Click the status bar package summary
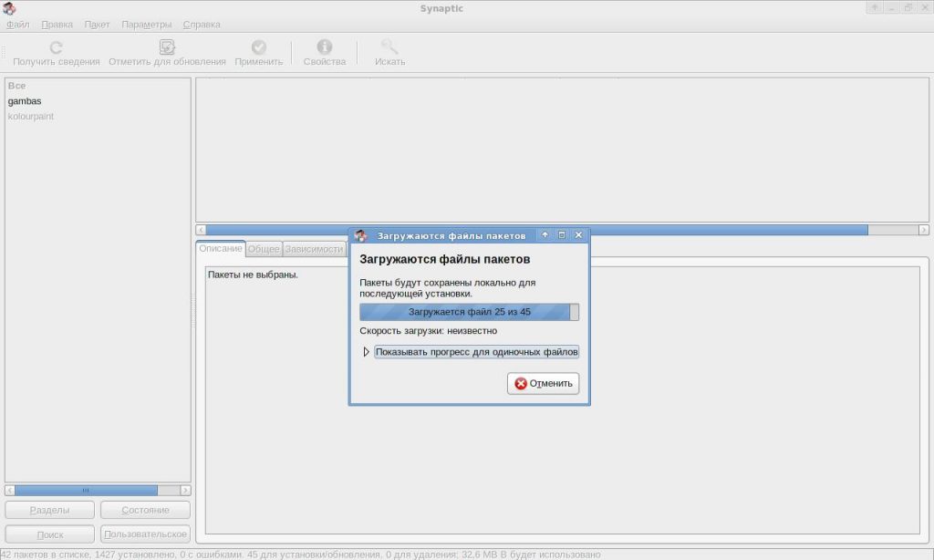Viewport: 934px width, 560px height. point(301,555)
